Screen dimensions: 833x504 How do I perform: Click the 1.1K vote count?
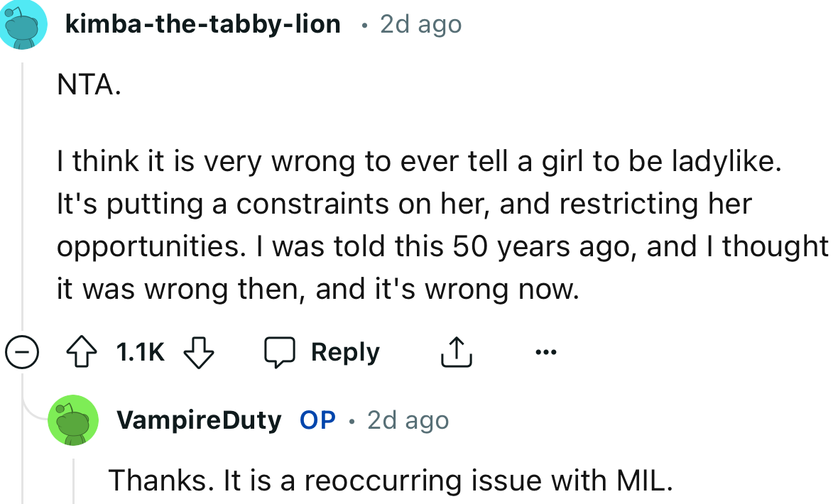[139, 351]
